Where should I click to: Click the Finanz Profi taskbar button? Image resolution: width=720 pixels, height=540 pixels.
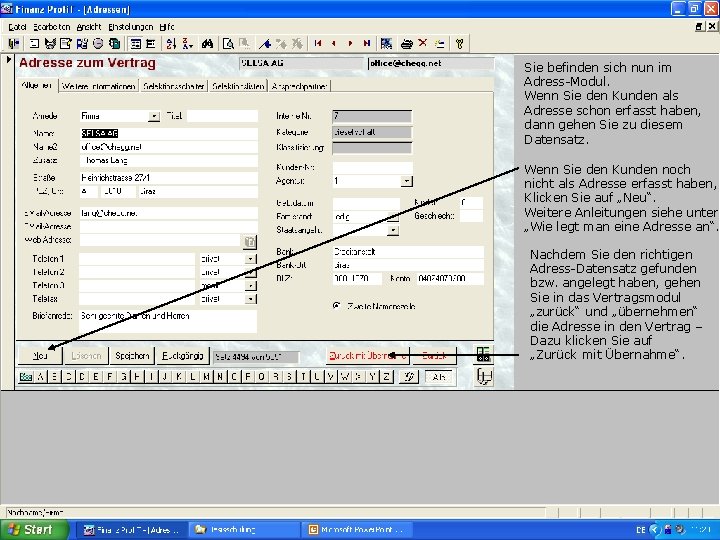[132, 530]
